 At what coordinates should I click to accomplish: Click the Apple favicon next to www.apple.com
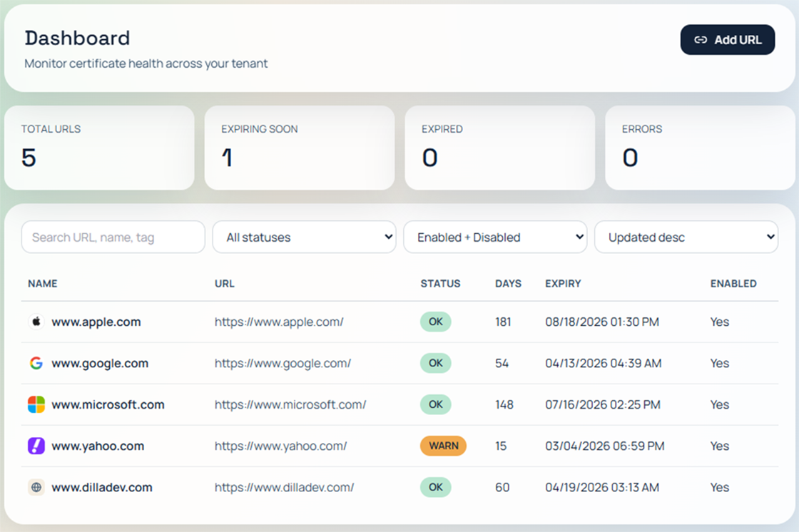(36, 322)
